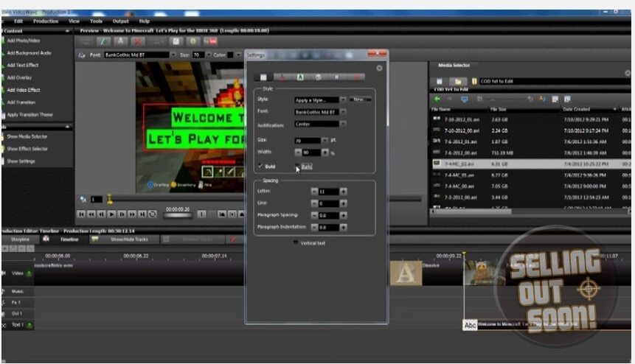Click the red X delete icon in preview toolbar

pos(138,41)
